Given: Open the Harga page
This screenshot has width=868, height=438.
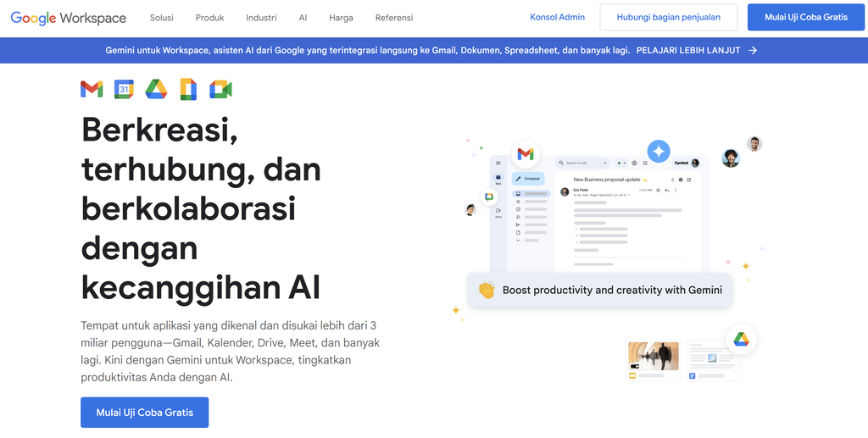Looking at the screenshot, I should [x=341, y=18].
